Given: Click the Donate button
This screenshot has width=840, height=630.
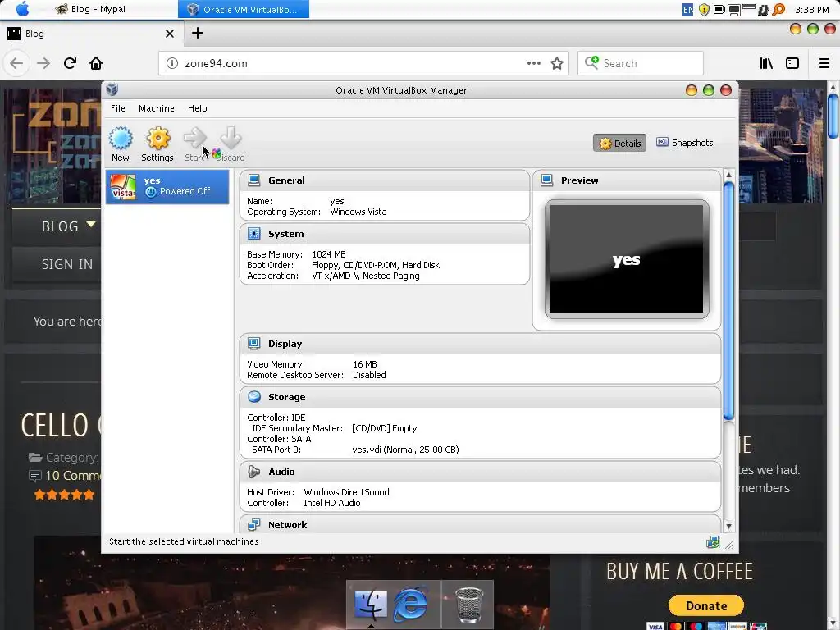Looking at the screenshot, I should [706, 606].
